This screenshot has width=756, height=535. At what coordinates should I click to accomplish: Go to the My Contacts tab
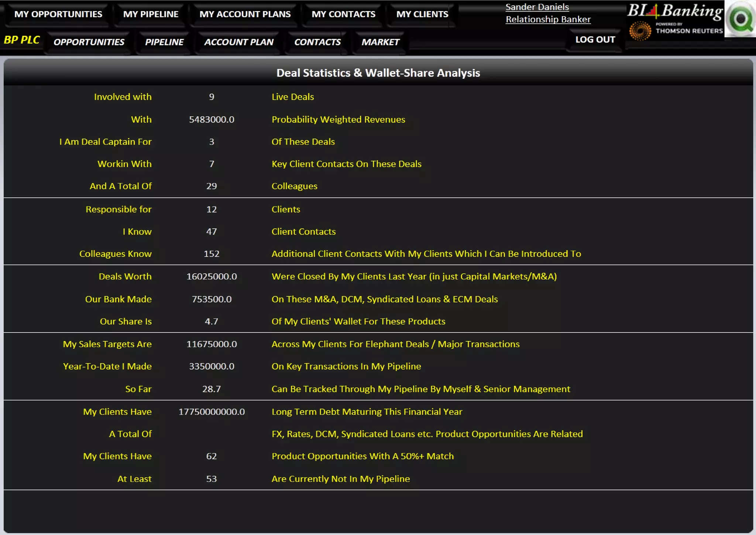tap(343, 14)
